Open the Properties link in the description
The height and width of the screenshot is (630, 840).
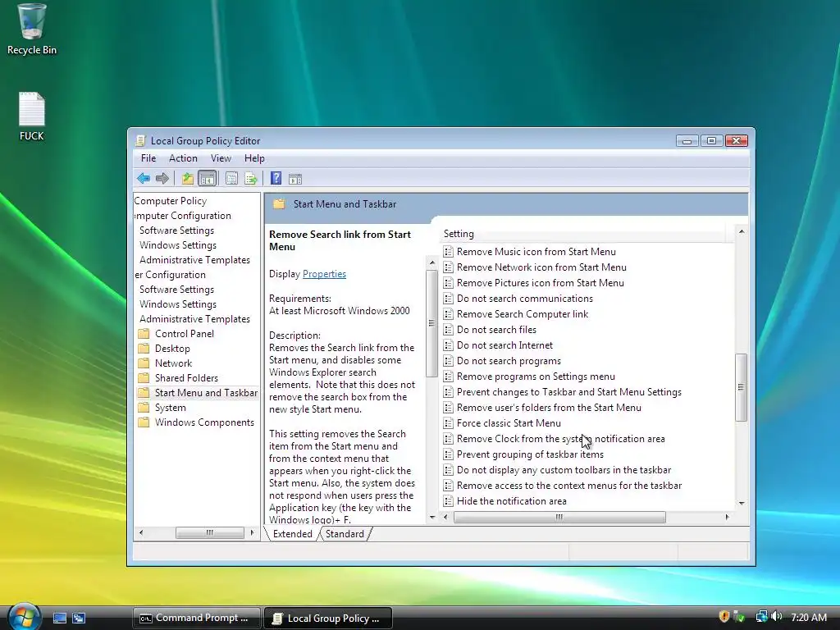(324, 274)
